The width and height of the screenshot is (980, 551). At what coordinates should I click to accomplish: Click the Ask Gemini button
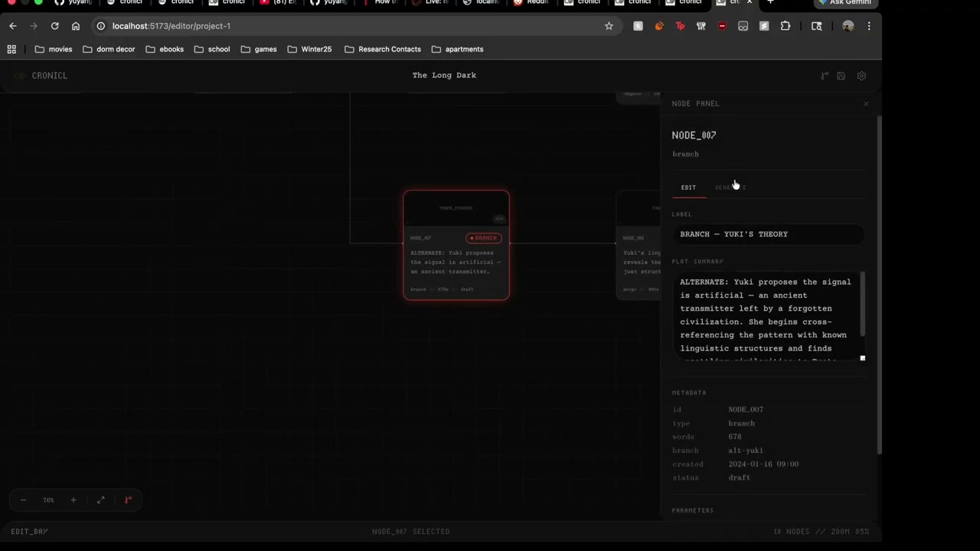[845, 3]
